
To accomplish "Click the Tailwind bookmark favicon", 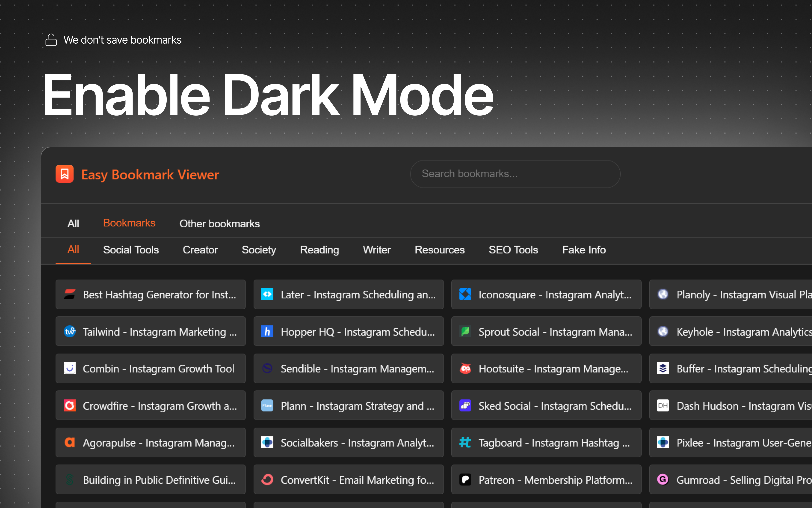I will 69,332.
